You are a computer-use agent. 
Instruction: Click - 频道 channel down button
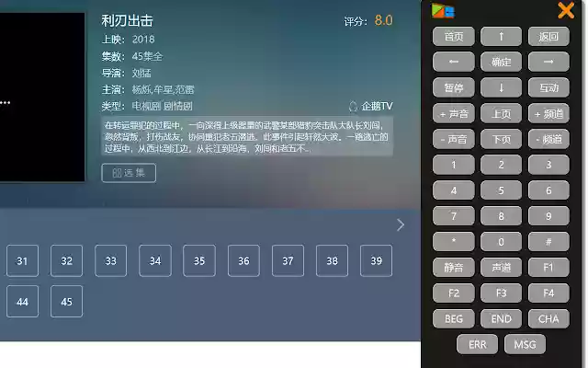coord(548,139)
